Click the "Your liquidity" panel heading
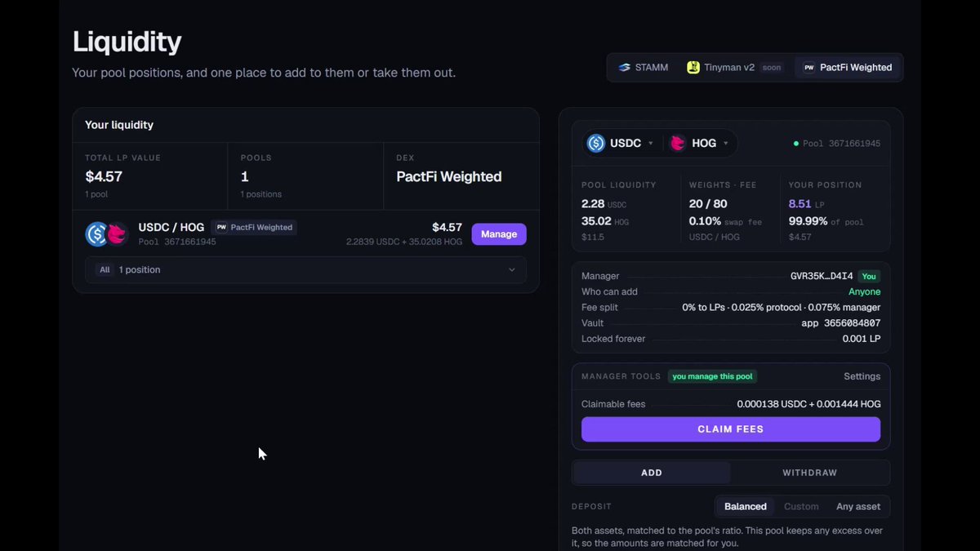The width and height of the screenshot is (980, 551). (119, 125)
